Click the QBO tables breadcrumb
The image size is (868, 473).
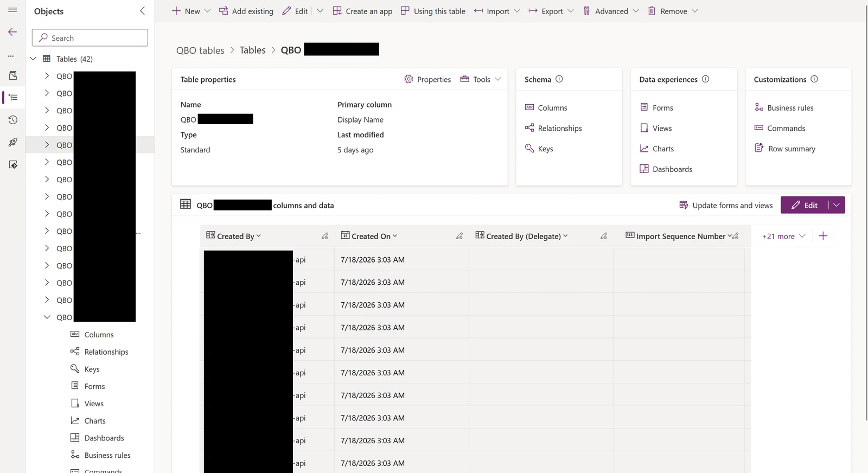pyautogui.click(x=200, y=50)
